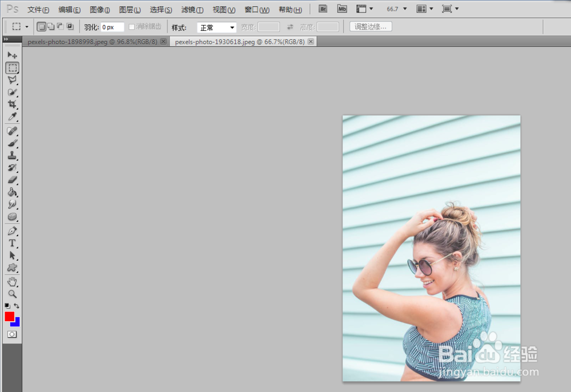Swap width and height values

coord(290,27)
